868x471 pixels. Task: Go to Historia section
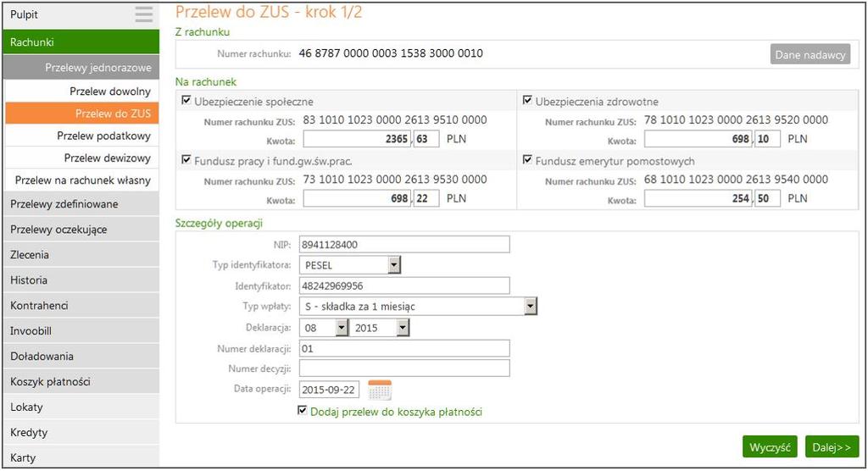click(81, 280)
